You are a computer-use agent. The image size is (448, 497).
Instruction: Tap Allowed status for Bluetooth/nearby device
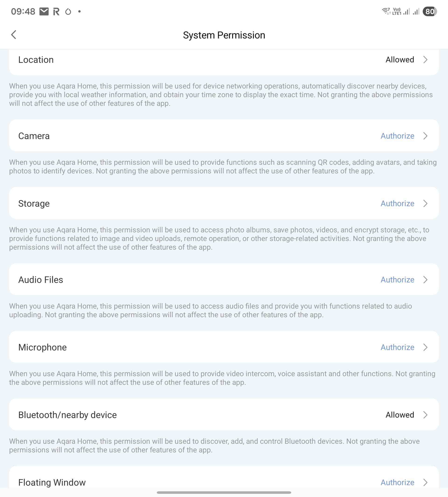(400, 415)
